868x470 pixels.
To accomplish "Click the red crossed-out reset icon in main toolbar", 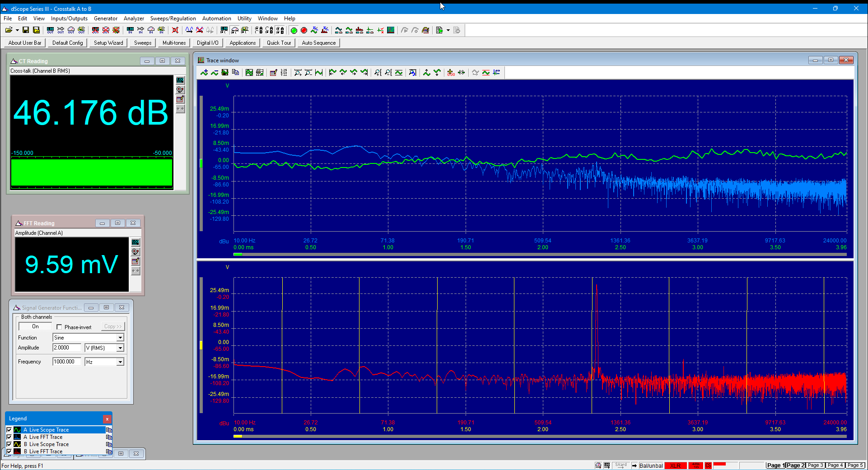I will coord(175,30).
